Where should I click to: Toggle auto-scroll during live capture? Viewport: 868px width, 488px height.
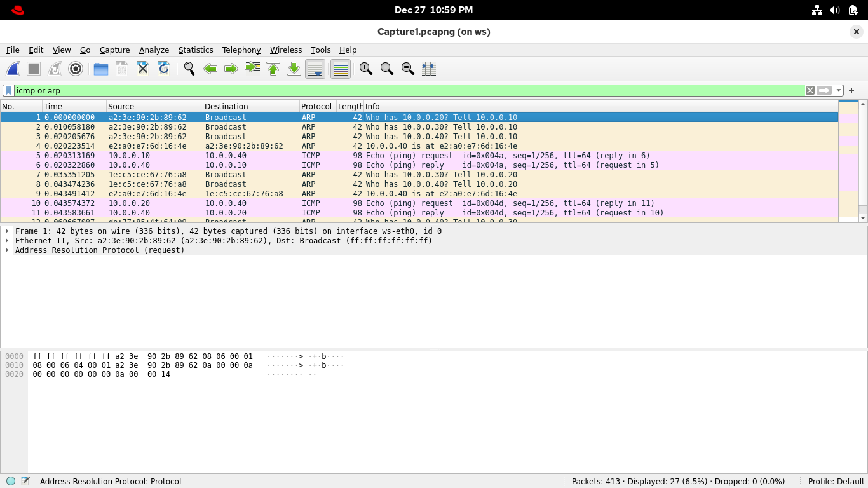click(315, 69)
